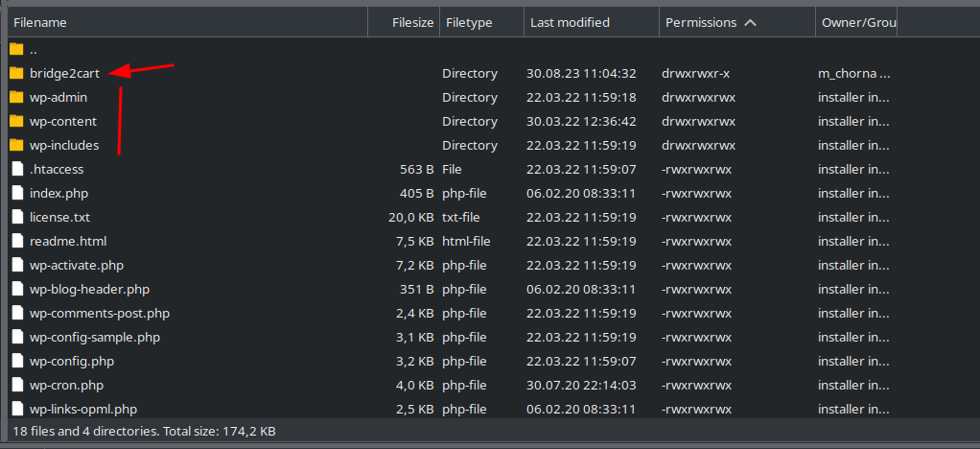980x449 pixels.
Task: Sort files by the Filesize column
Action: pos(404,22)
